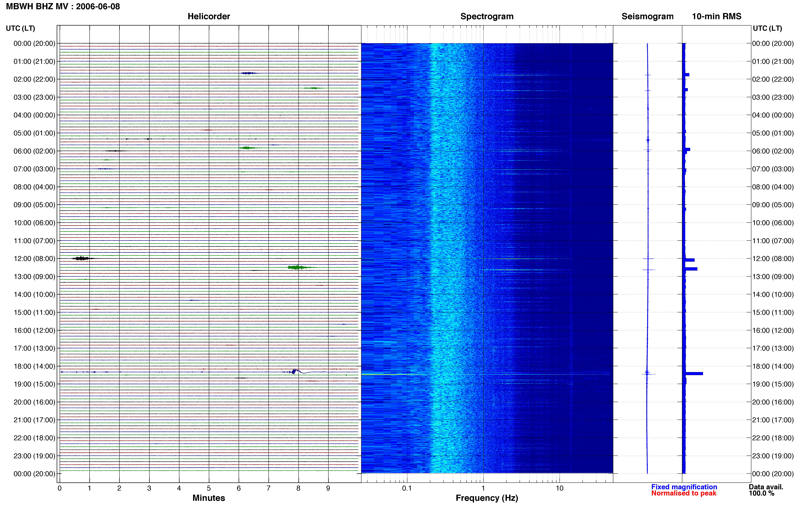Click the 'Frequency (Hz)' axis title

pos(487,498)
